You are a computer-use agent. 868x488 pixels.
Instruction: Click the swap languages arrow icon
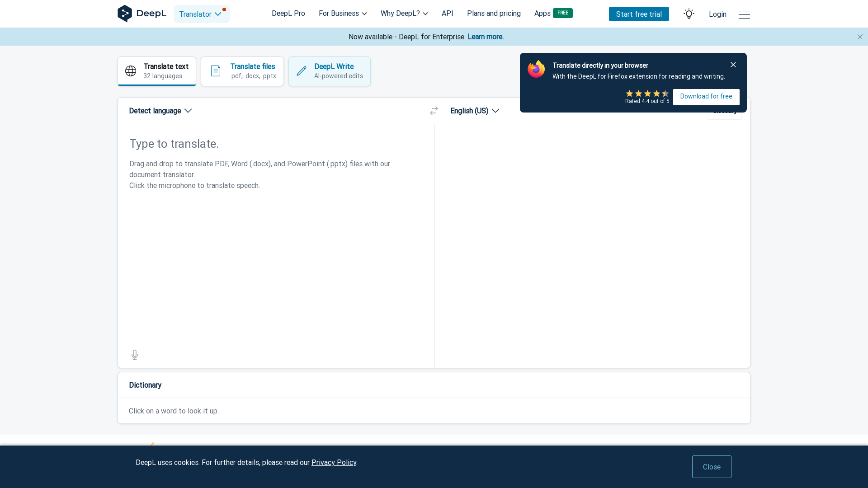click(434, 110)
